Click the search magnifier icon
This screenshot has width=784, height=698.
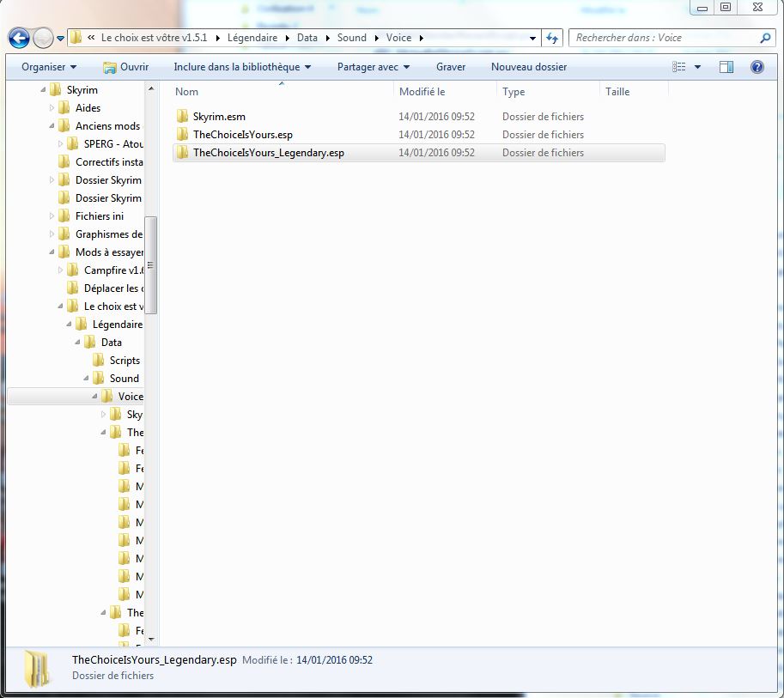tap(765, 38)
